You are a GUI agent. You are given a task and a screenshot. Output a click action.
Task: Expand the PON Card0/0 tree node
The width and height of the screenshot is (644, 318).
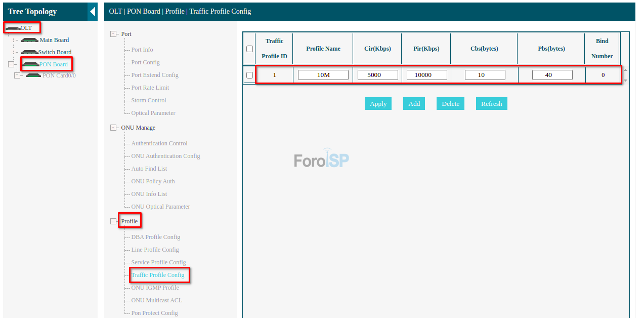pos(17,75)
